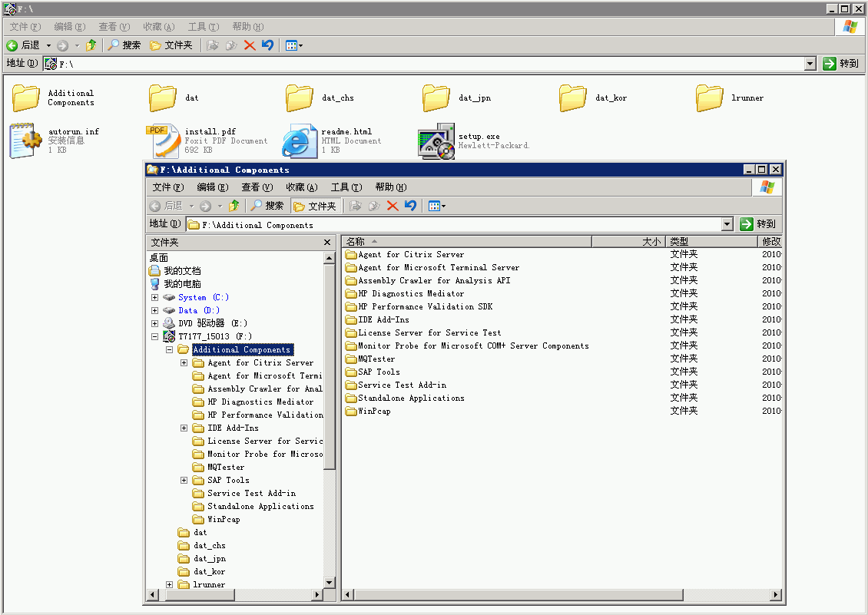The height and width of the screenshot is (615, 868).
Task: Open Favorites menu in Additional Components window
Action: (x=302, y=187)
